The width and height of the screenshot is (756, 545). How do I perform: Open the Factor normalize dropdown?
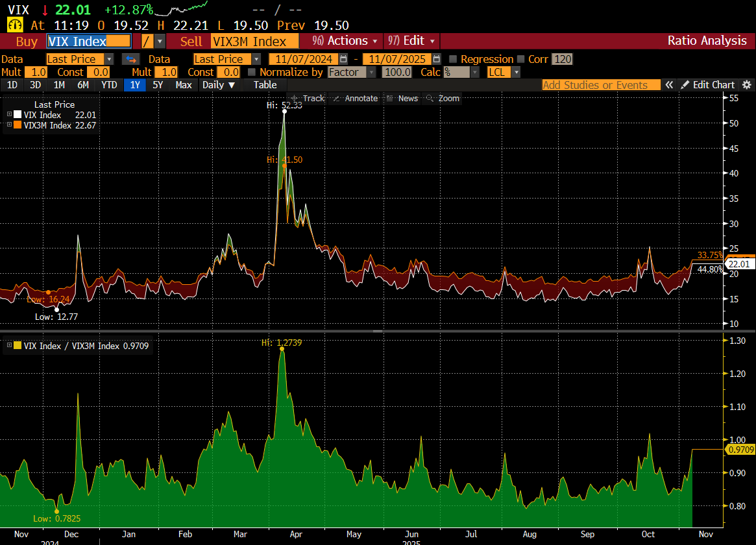coord(371,72)
